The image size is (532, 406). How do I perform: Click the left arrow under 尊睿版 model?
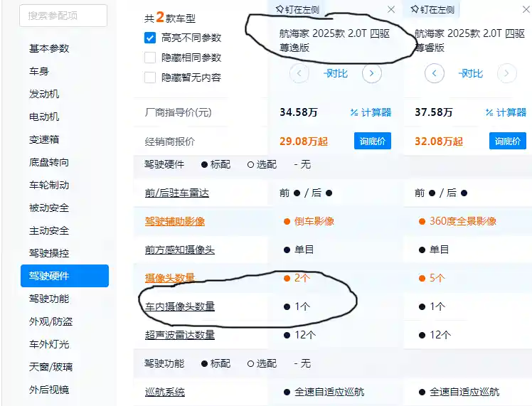(434, 73)
